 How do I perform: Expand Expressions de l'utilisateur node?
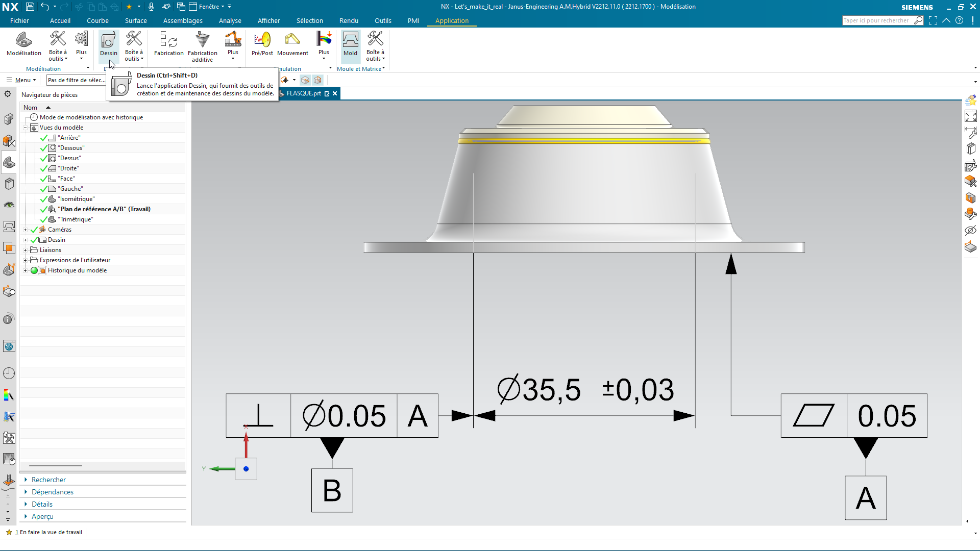(25, 260)
